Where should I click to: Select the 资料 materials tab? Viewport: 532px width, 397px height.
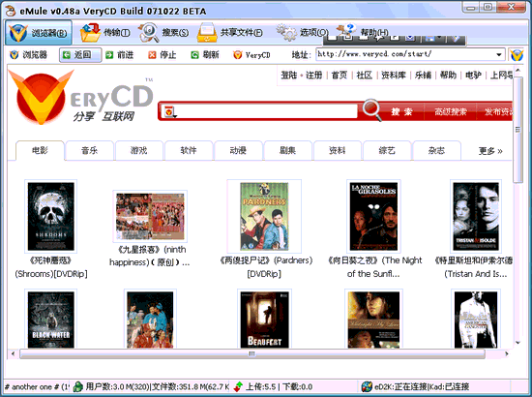[x=338, y=150]
